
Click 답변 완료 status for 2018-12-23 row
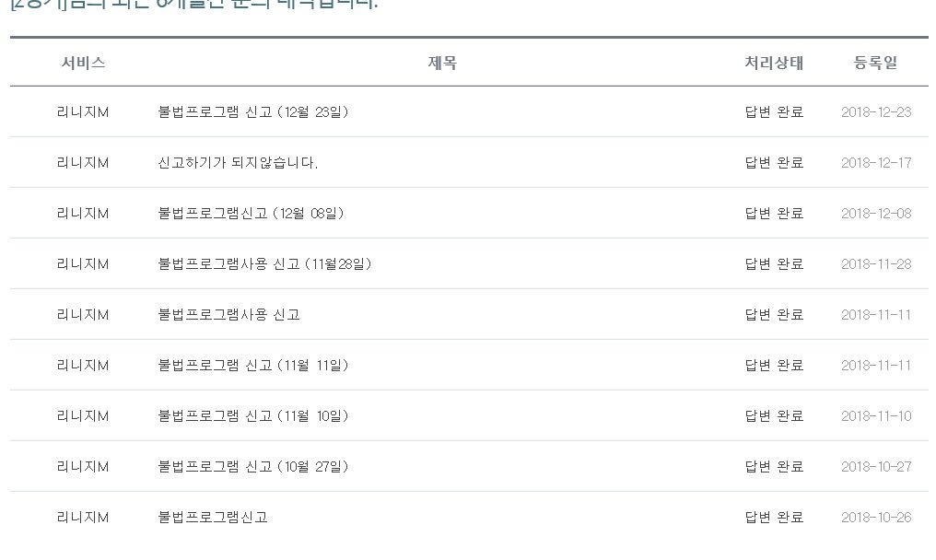click(x=774, y=112)
